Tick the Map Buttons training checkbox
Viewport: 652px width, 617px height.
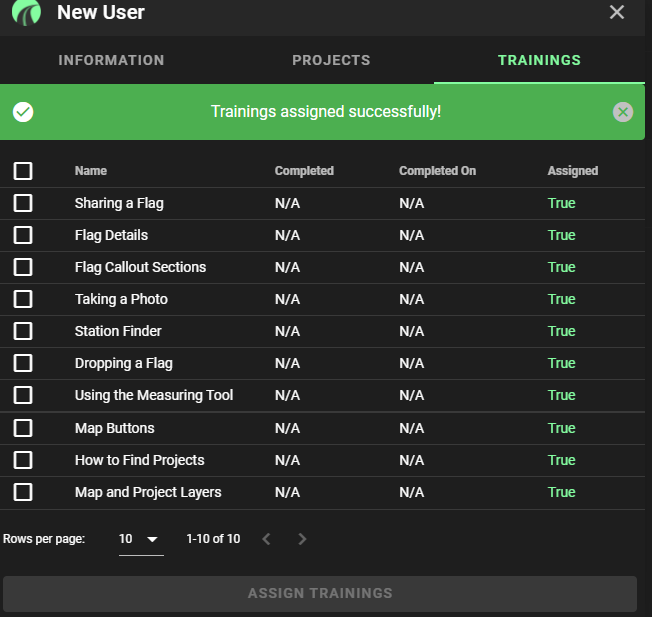coord(23,428)
